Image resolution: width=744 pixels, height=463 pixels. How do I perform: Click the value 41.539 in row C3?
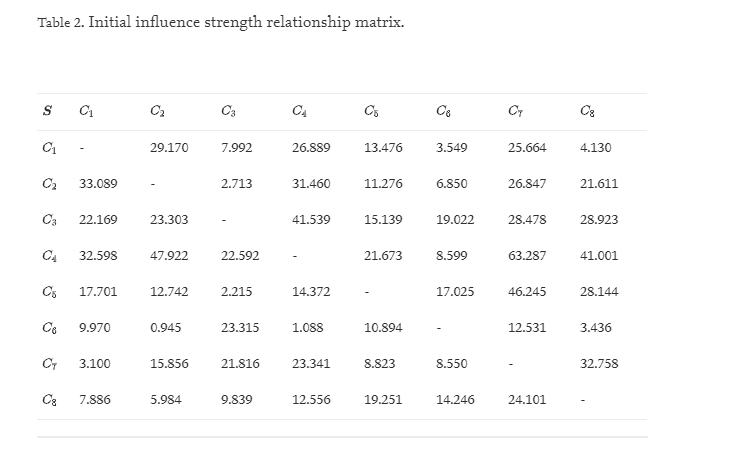coord(311,220)
